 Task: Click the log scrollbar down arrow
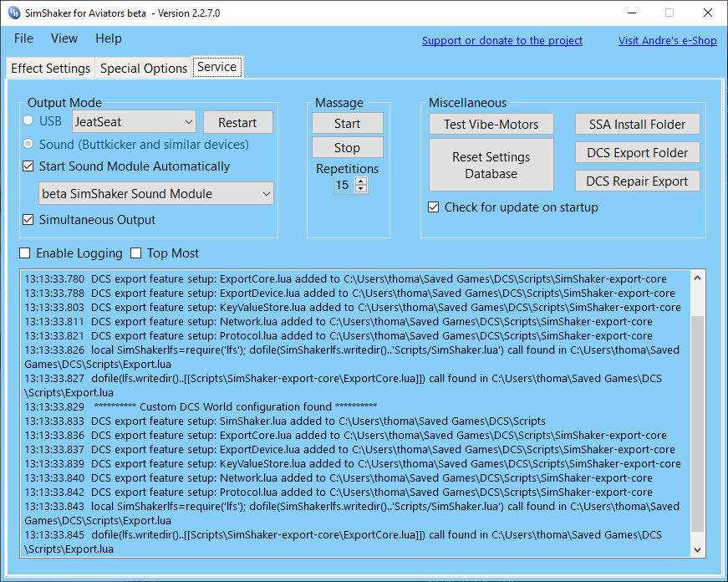[697, 550]
